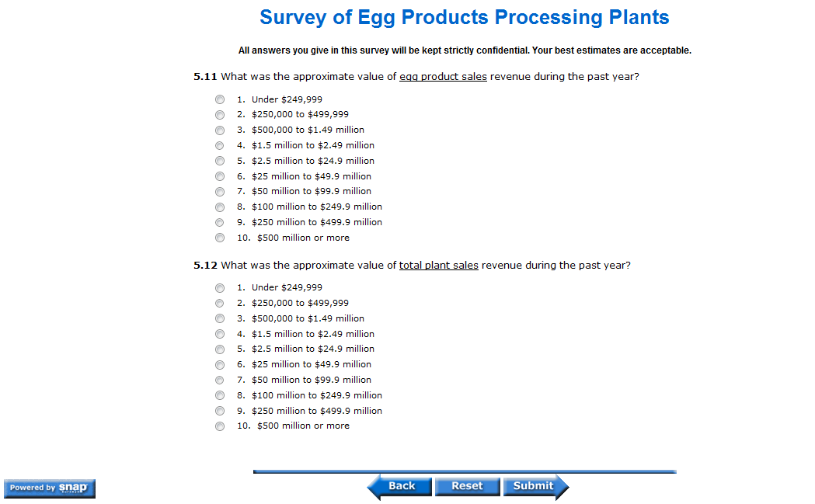Choose $250,000 to $499,999 in question 5.12
Image resolution: width=815 pixels, height=504 pixels.
(x=220, y=303)
